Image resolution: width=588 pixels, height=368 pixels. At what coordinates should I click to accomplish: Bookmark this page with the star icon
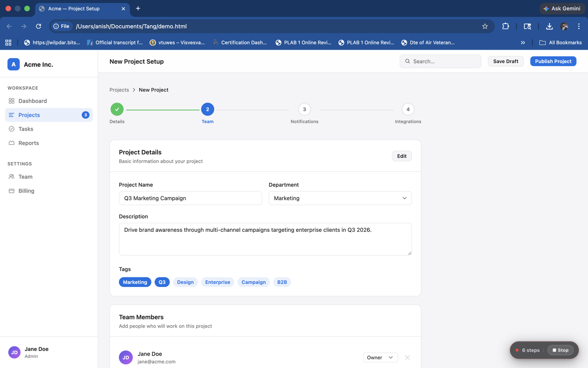click(485, 26)
